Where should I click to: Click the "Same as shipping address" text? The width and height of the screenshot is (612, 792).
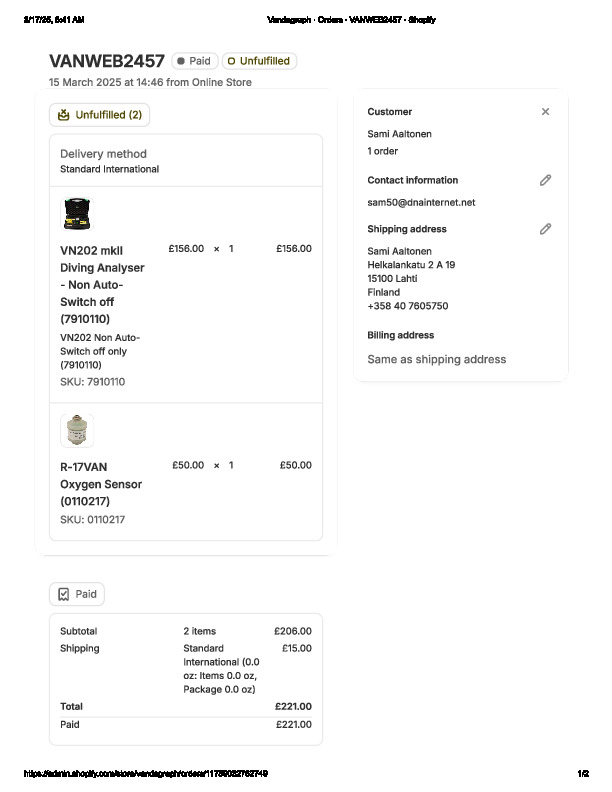coord(436,359)
